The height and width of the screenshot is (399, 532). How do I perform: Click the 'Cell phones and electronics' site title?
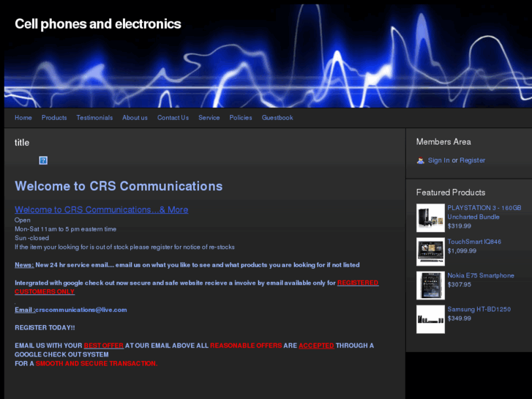pyautogui.click(x=98, y=24)
